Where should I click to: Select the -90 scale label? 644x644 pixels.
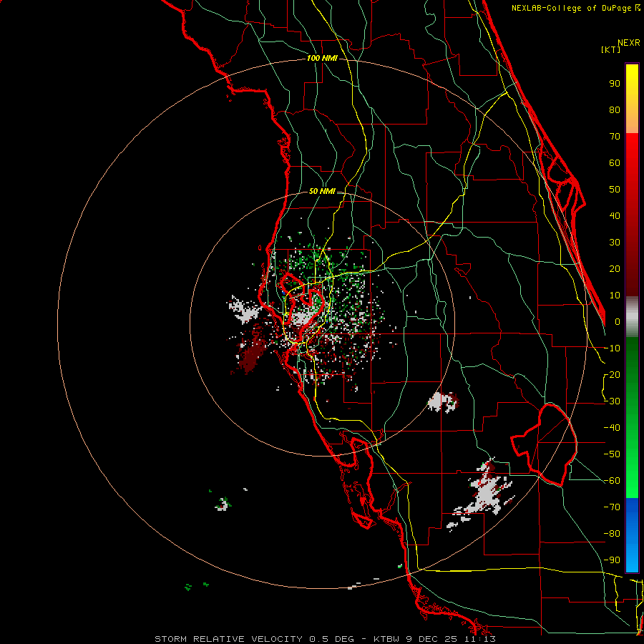click(612, 560)
